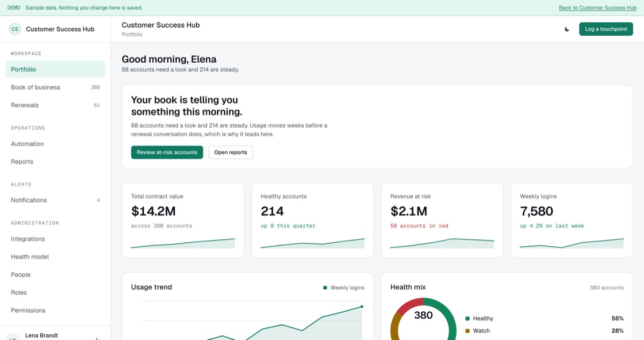Click the 380 accounts count in the Health mix card

coord(607,288)
